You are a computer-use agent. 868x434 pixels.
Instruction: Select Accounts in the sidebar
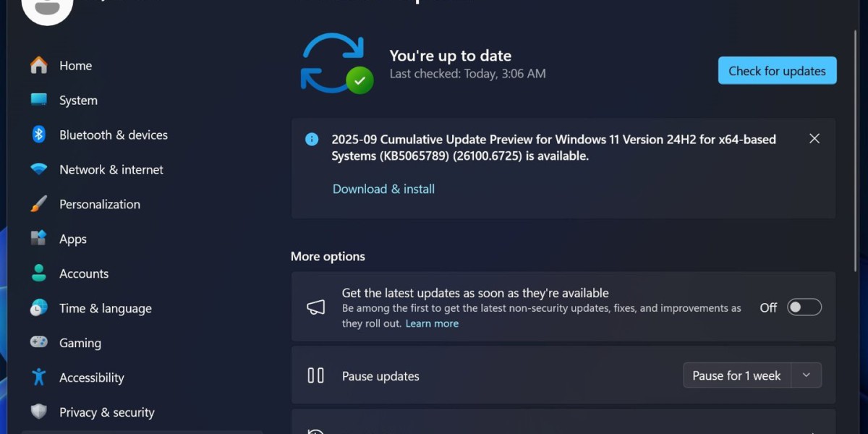[83, 274]
